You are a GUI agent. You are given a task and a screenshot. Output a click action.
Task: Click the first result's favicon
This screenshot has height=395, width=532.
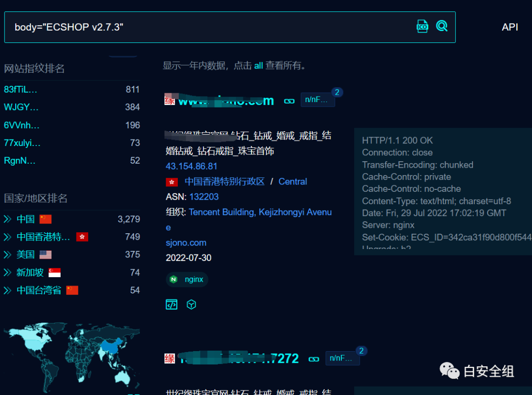169,99
